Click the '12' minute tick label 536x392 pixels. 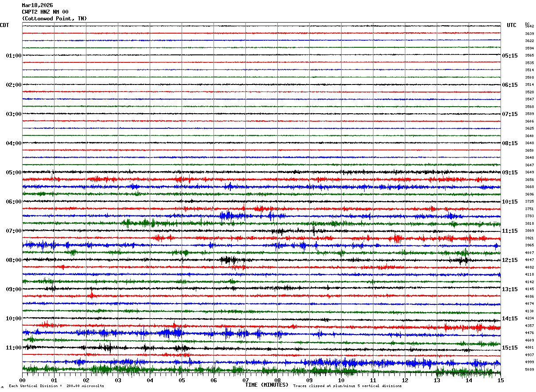coord(405,380)
